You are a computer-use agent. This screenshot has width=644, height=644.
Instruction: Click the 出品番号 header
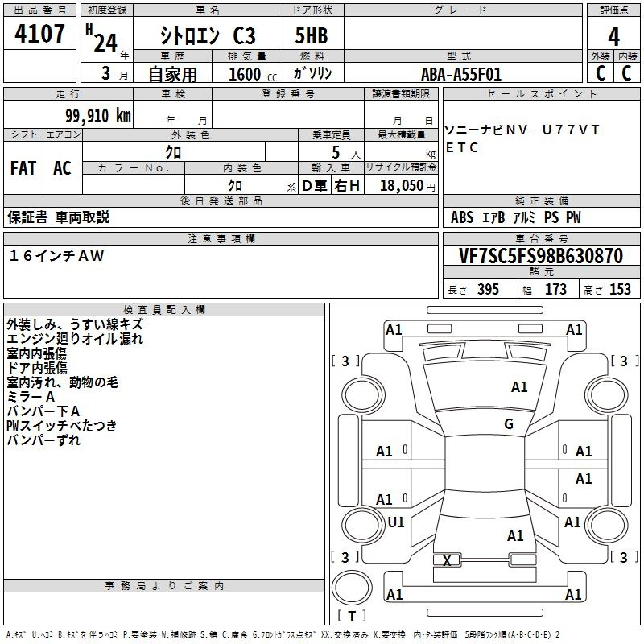pos(39,10)
